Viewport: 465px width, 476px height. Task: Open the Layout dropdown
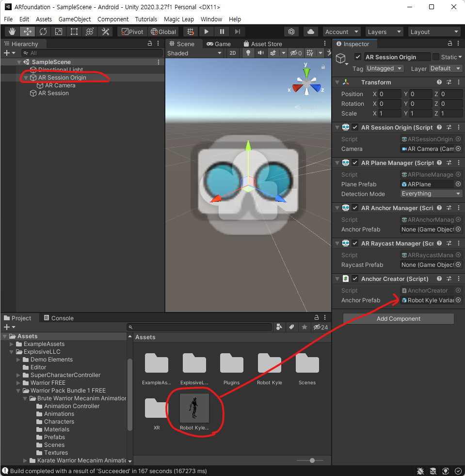(x=434, y=32)
